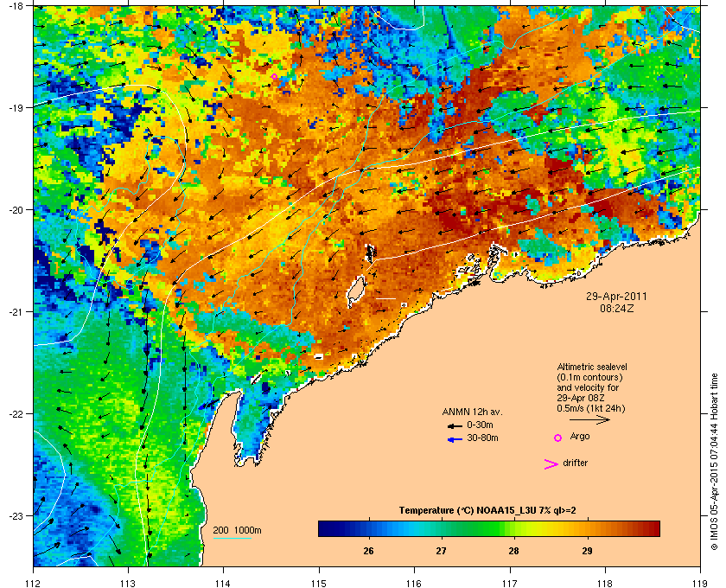Click the 119 longitude axis label
The width and height of the screenshot is (726, 588).
[700, 584]
